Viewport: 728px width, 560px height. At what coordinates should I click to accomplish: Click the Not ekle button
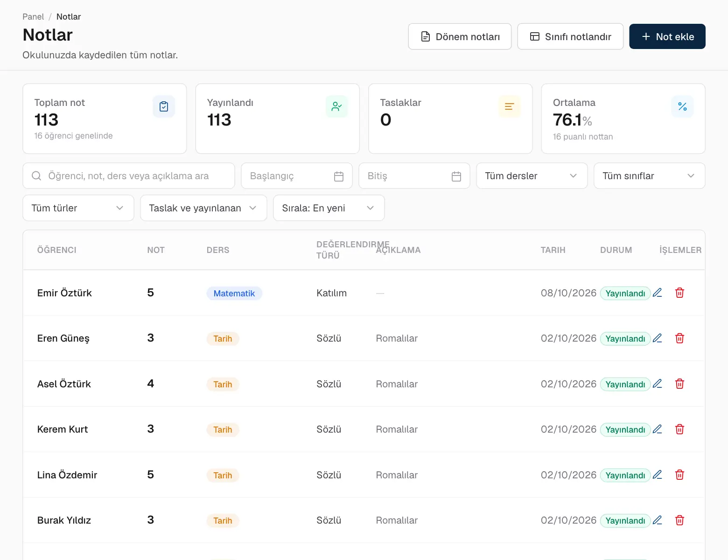(667, 36)
